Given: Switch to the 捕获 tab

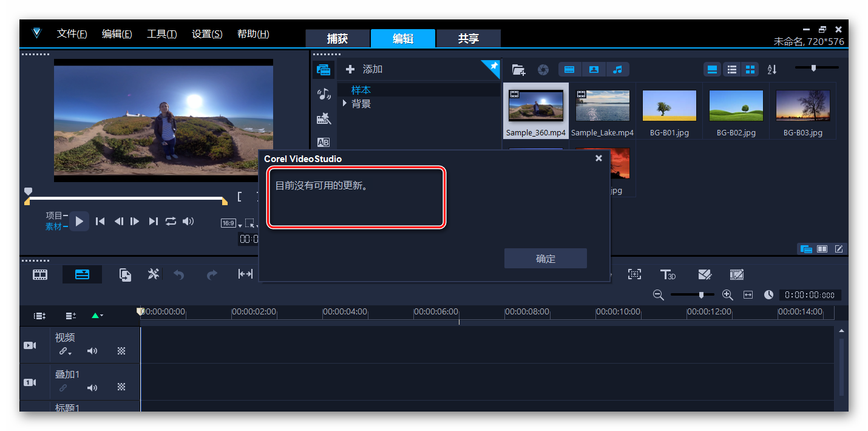Looking at the screenshot, I should tap(337, 38).
